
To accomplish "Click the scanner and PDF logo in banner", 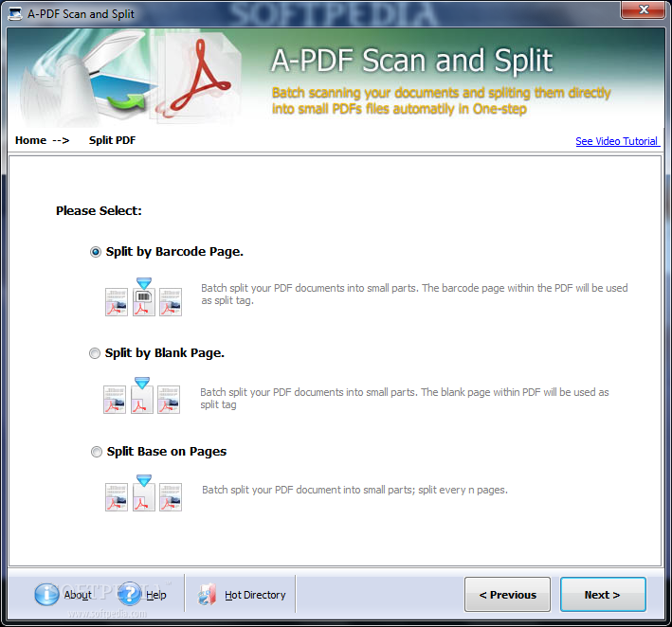I will pyautogui.click(x=129, y=77).
